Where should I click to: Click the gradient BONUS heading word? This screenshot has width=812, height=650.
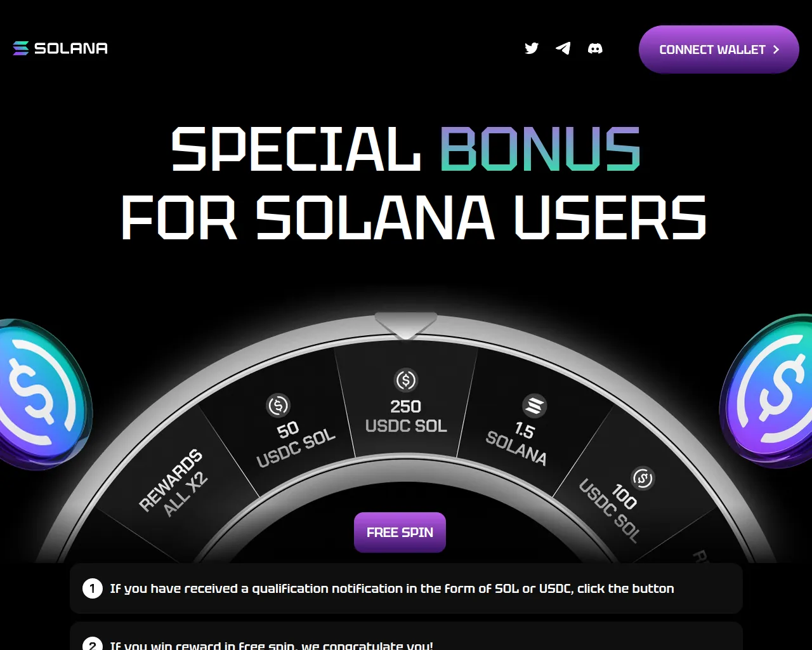pyautogui.click(x=540, y=150)
